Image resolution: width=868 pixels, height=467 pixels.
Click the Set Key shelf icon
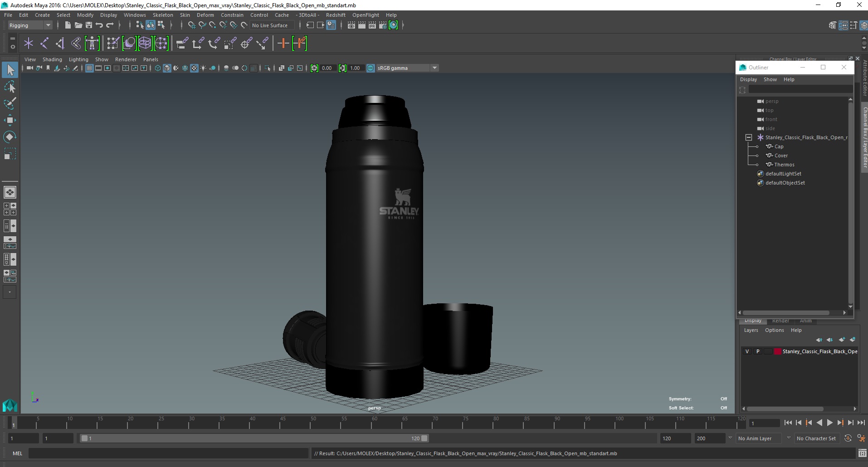[283, 44]
